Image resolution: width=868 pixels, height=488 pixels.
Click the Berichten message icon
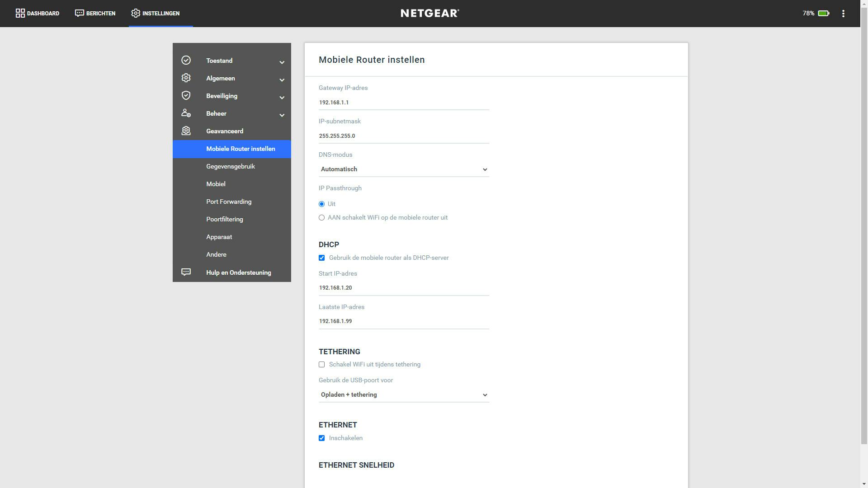pos(80,13)
